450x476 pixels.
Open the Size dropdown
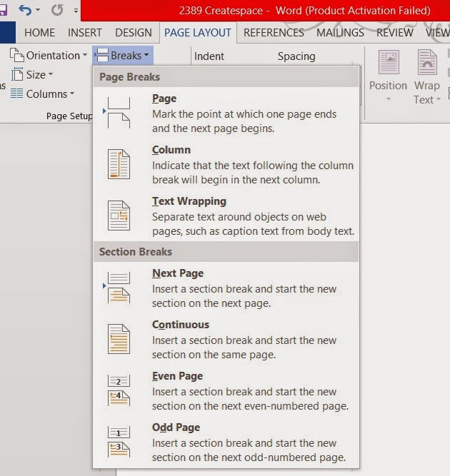(x=32, y=75)
